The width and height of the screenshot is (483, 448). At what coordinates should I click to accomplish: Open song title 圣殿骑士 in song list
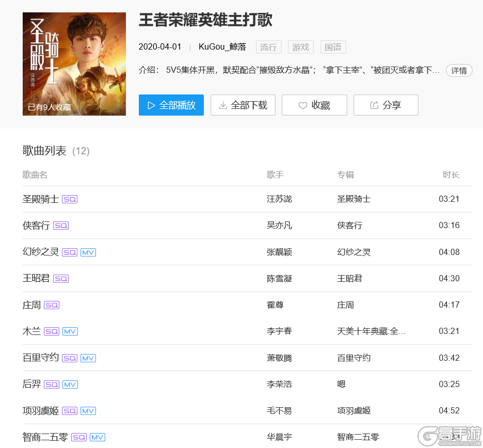click(41, 199)
